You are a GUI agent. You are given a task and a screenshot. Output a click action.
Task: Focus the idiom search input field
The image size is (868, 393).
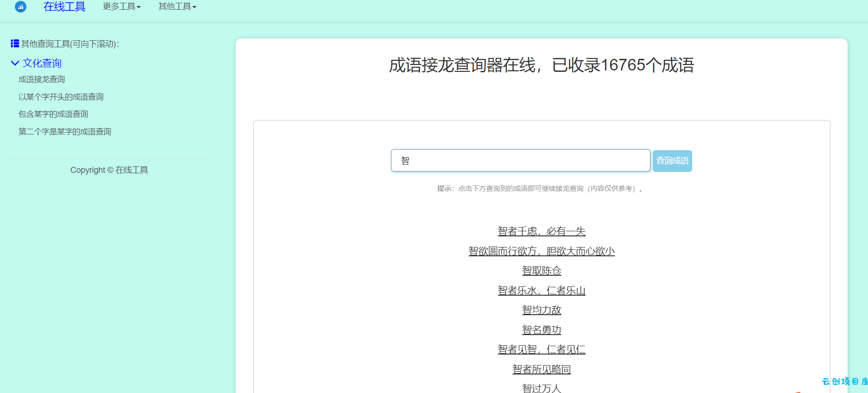[521, 160]
